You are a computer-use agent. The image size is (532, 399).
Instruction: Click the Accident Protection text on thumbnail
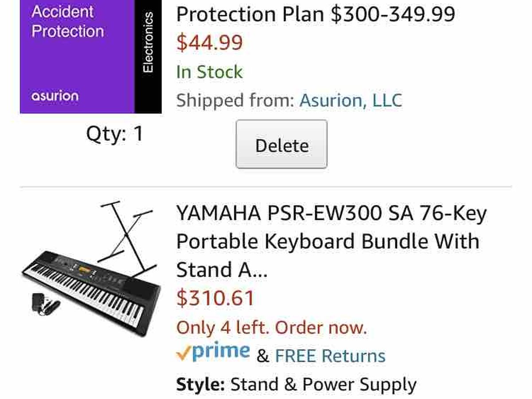tap(67, 21)
